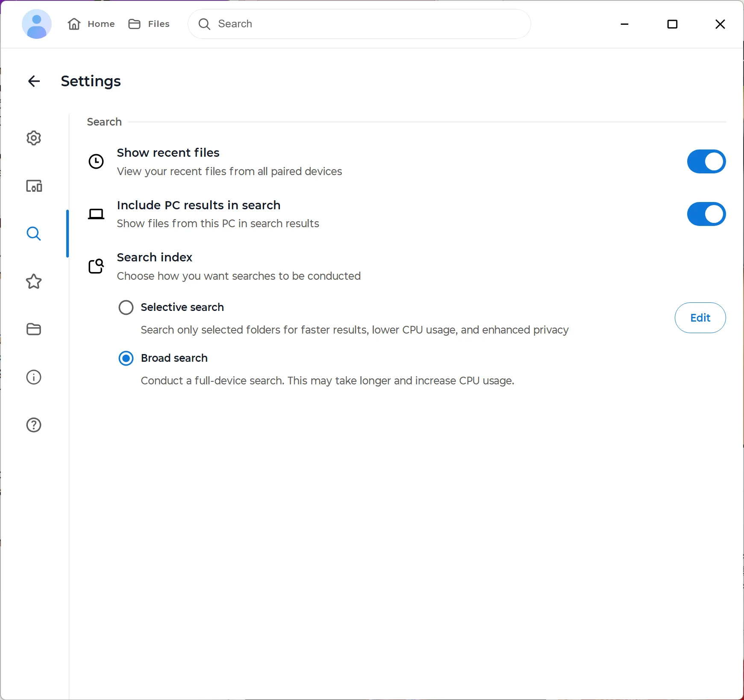The height and width of the screenshot is (700, 744).
Task: Click 'Choose how you want searches to be conducted' text
Action: [x=239, y=276]
